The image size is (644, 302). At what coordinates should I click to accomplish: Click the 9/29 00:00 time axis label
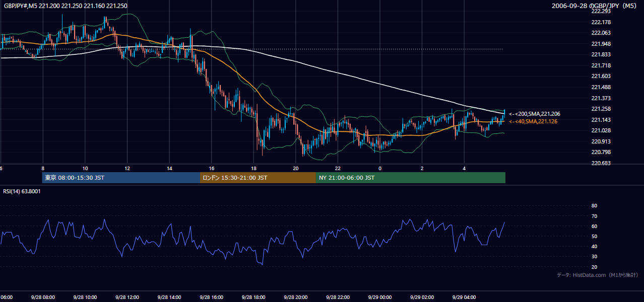click(x=380, y=297)
